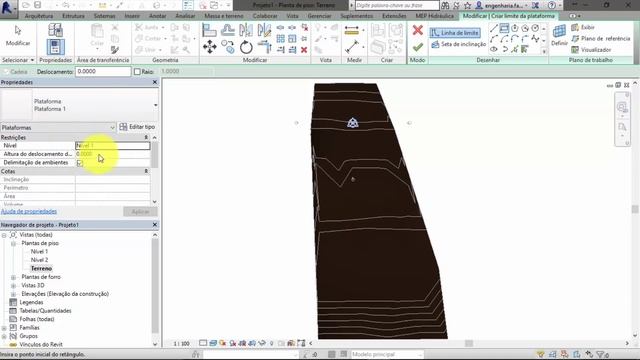Image resolution: width=640 pixels, height=360 pixels.
Task: Select the Move tool icon
Action: (209, 47)
